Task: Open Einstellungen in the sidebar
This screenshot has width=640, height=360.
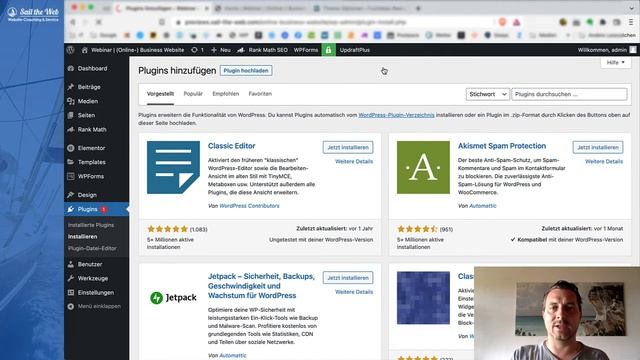Action: (x=96, y=292)
